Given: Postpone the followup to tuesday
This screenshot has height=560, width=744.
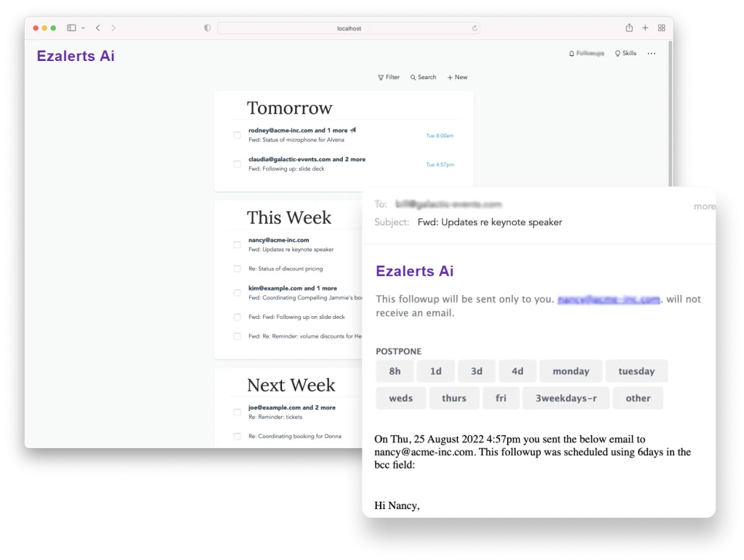Looking at the screenshot, I should 636,371.
